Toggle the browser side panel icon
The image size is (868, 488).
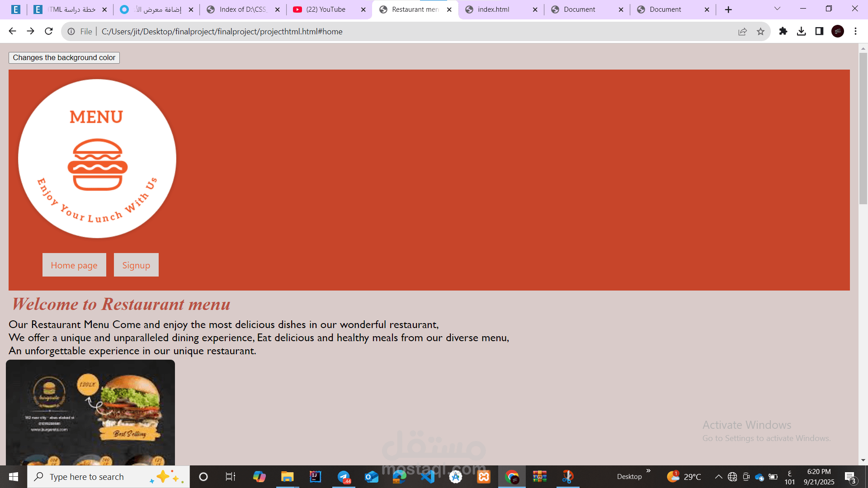coord(819,31)
